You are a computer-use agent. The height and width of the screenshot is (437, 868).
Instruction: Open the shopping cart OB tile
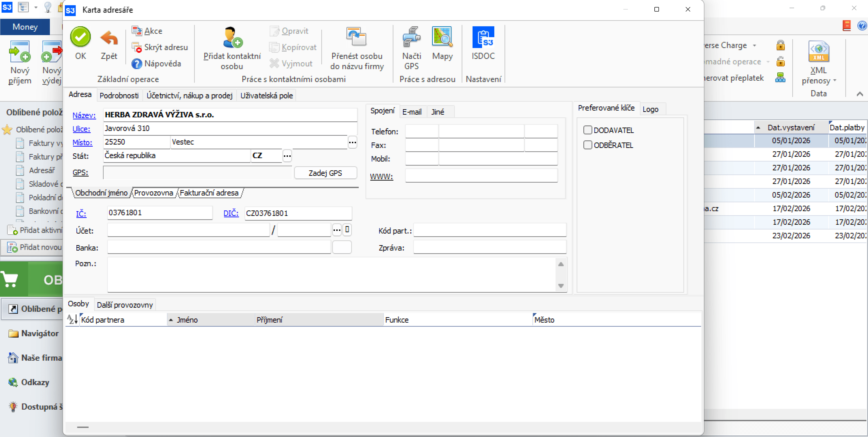(x=31, y=279)
